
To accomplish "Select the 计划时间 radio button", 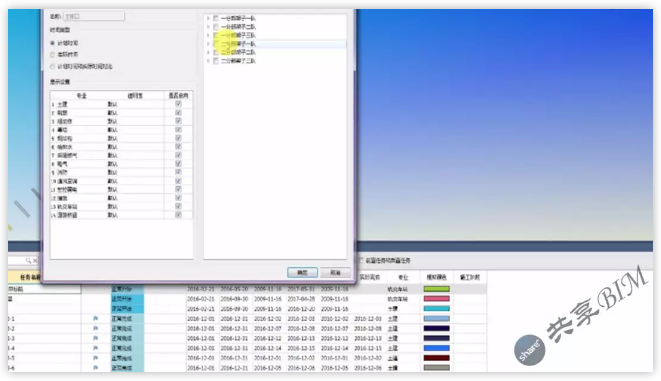I will (x=52, y=43).
